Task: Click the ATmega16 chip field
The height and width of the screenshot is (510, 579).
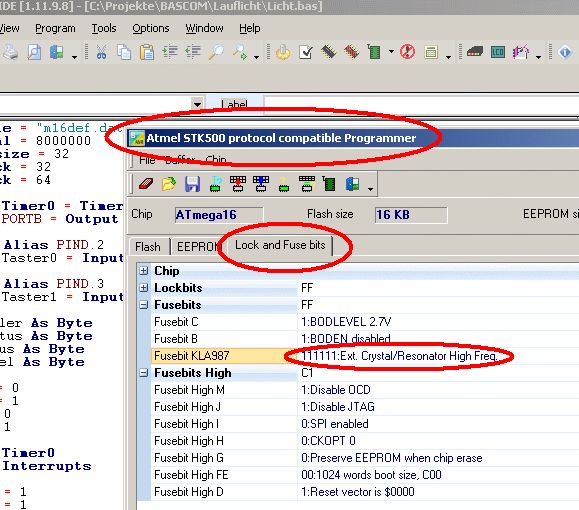Action: pos(219,215)
